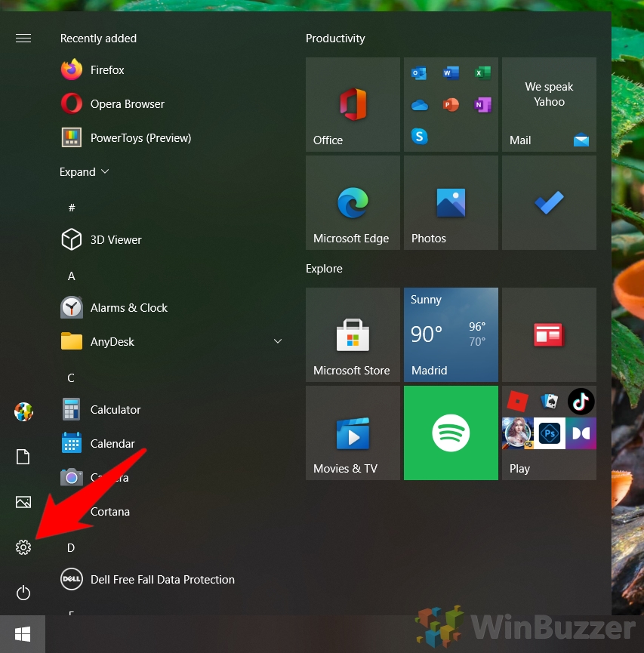Click the Office tile

353,104
